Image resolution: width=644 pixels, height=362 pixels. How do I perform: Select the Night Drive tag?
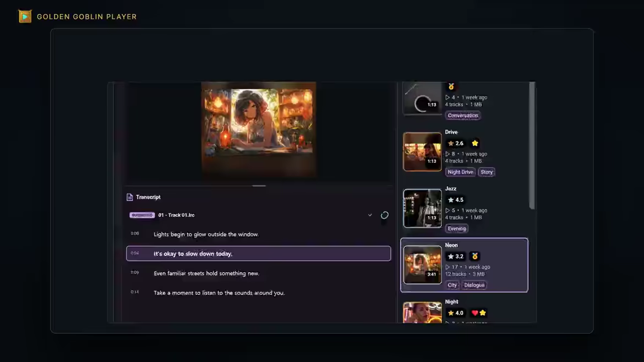460,172
